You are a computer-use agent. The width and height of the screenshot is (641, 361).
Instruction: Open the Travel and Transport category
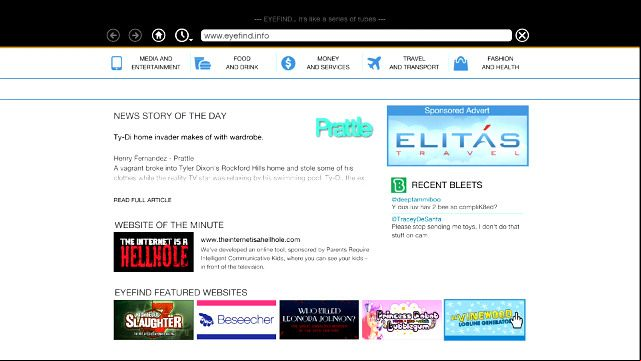[414, 63]
